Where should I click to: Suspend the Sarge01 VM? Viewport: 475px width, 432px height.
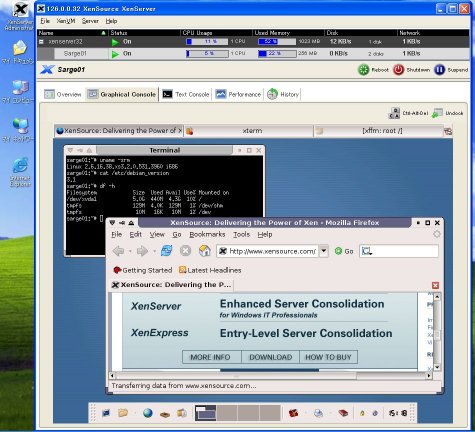[x=451, y=70]
